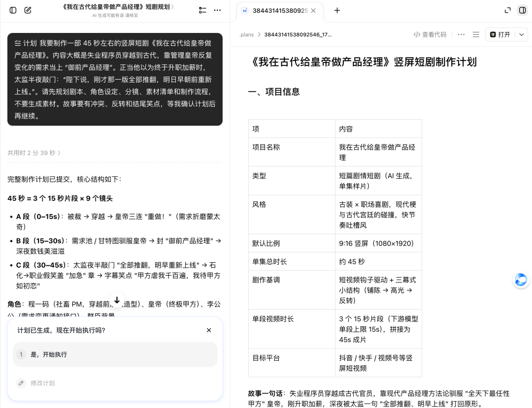This screenshot has width=532, height=408.
Task: Expand the 打开 dropdown arrow
Action: click(522, 34)
